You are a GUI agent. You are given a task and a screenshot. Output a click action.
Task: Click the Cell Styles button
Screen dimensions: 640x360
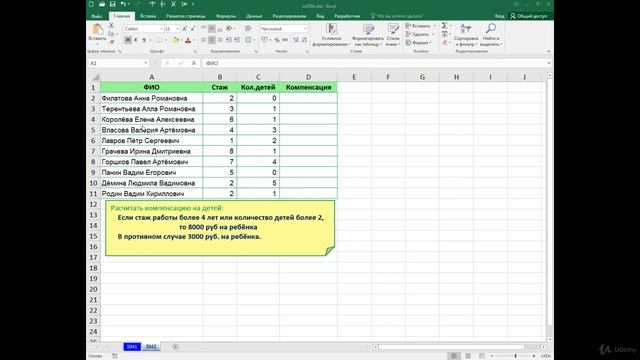click(x=393, y=35)
